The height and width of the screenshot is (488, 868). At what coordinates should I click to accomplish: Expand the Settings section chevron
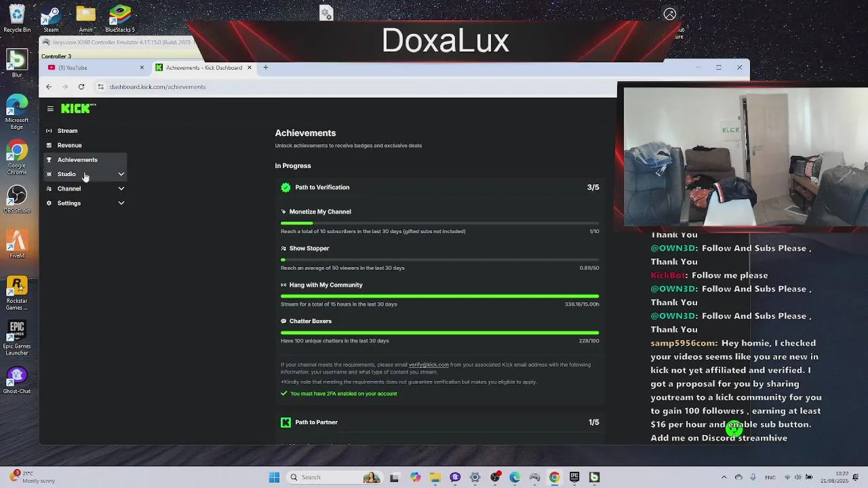click(x=121, y=203)
